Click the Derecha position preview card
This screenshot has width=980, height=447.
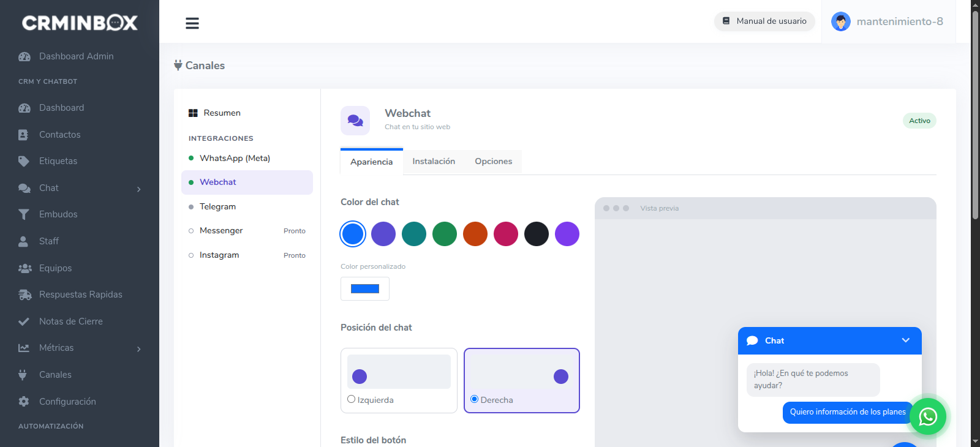tap(522, 381)
